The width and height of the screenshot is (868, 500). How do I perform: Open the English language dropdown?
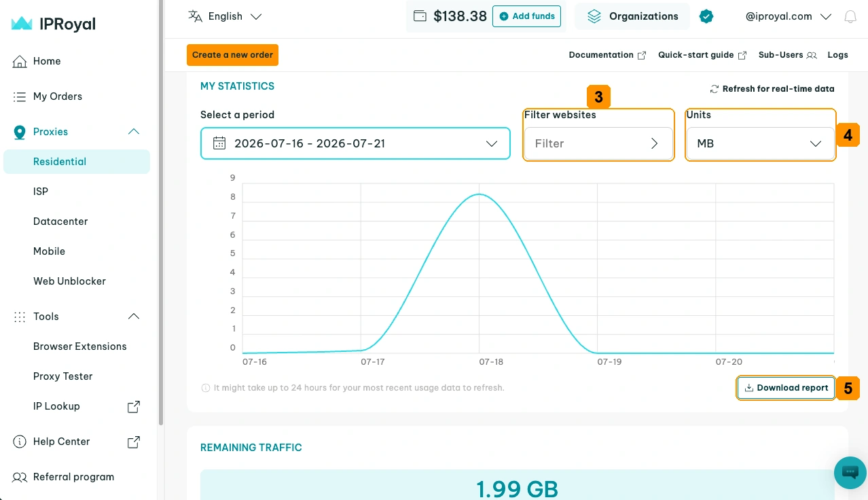(225, 16)
